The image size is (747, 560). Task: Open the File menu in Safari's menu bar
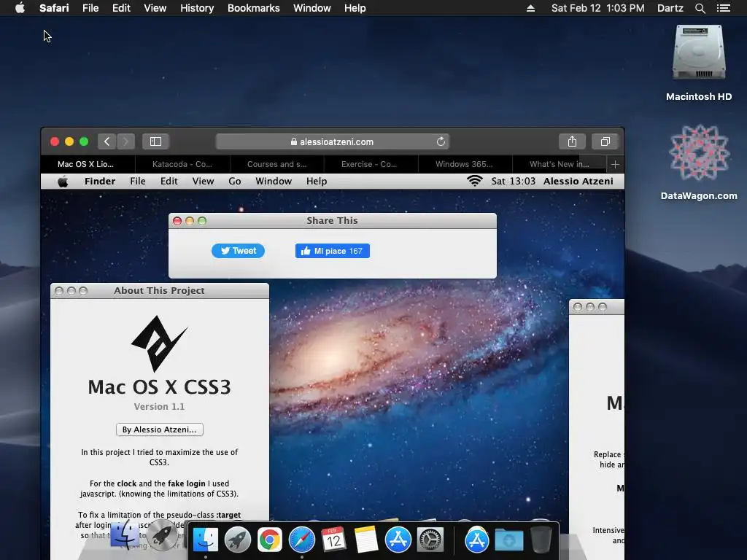click(90, 8)
